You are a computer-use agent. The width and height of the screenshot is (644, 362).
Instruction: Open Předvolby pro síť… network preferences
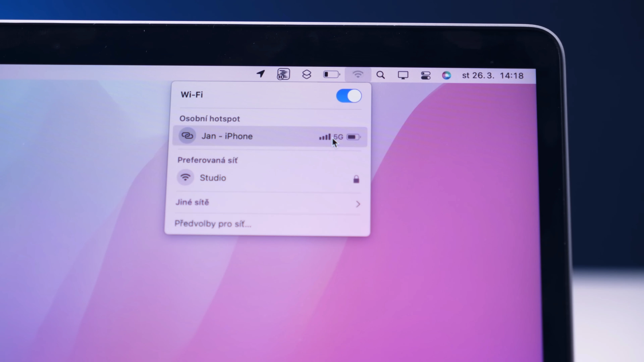[213, 224]
